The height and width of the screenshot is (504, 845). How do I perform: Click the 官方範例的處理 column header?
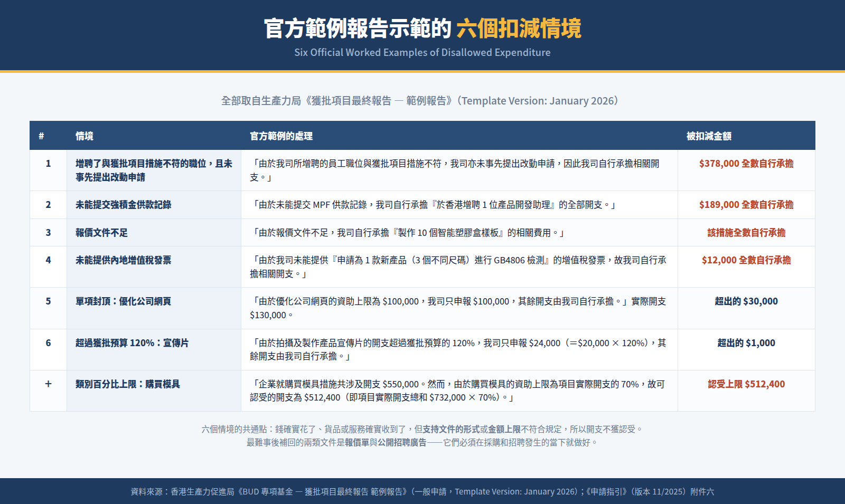(281, 136)
